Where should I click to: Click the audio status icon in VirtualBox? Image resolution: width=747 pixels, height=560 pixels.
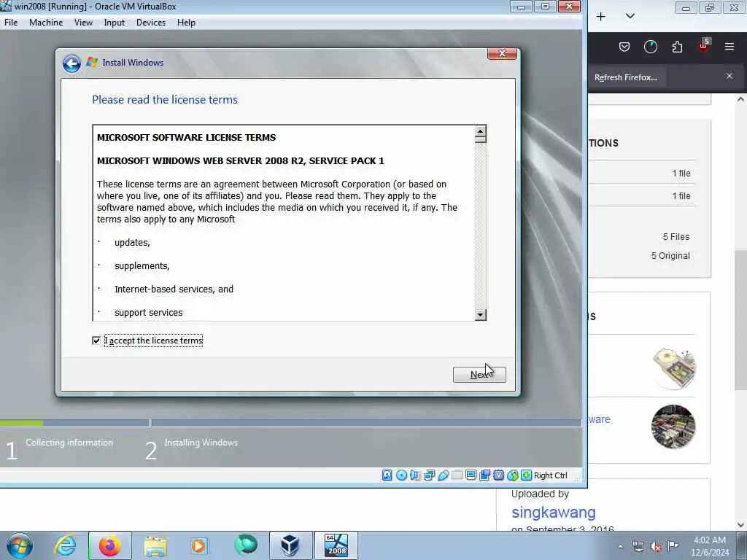point(415,475)
